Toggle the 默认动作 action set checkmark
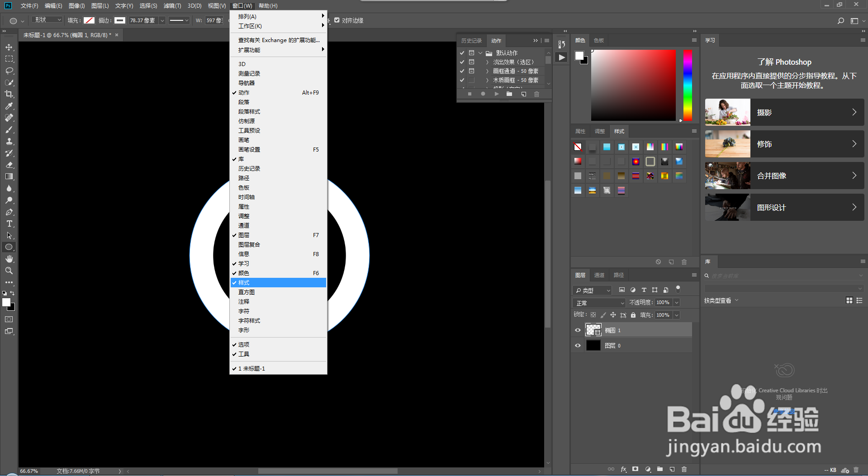Screen dimensions: 868x476 [x=462, y=53]
